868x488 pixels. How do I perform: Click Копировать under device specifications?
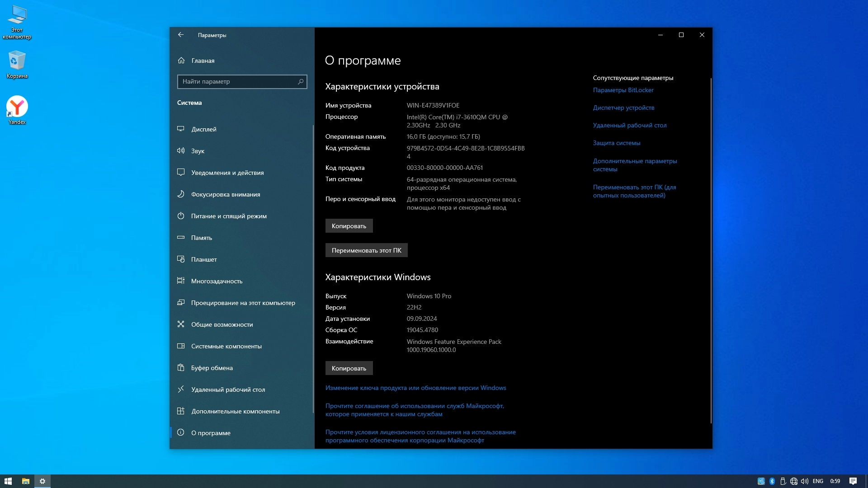[x=349, y=226]
